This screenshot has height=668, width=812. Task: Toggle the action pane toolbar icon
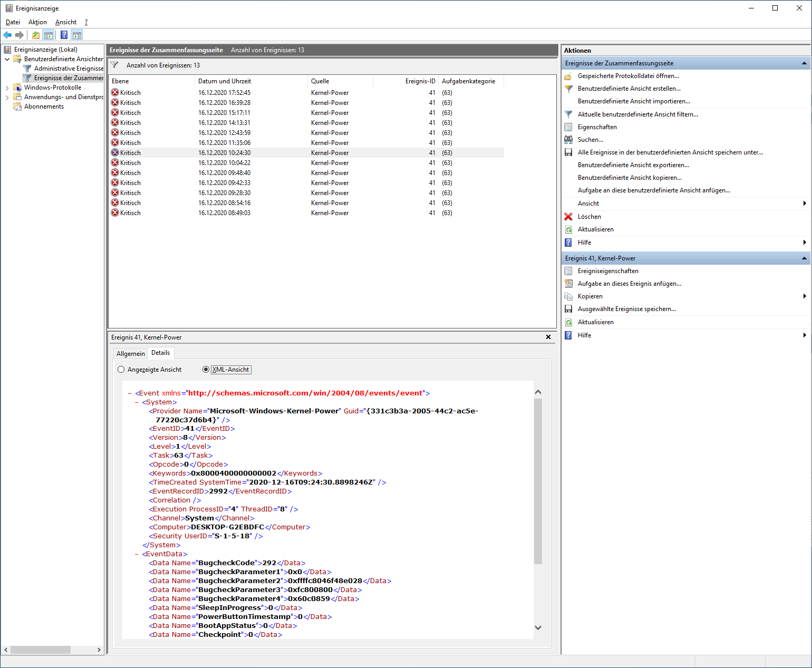pos(77,35)
